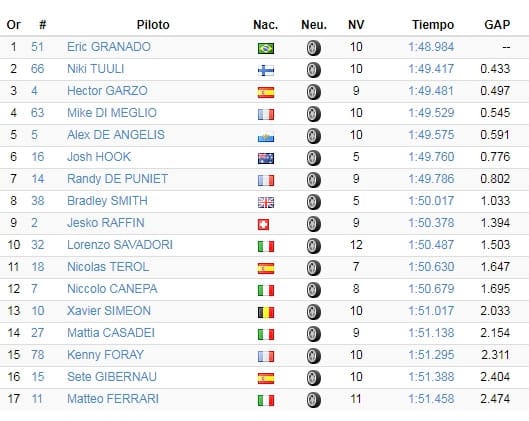Open rider link Mike DI MEGLIO
Screen dimensions: 529x421
112,113
